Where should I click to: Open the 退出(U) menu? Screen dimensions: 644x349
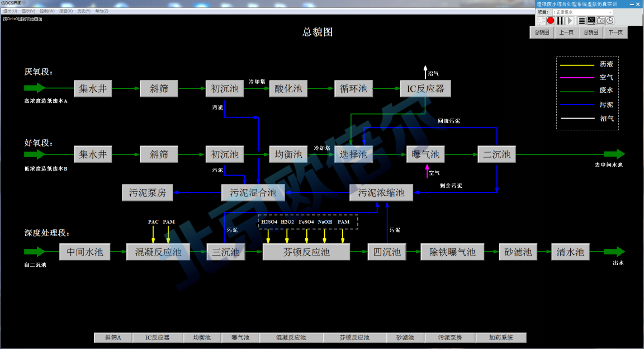[10, 11]
